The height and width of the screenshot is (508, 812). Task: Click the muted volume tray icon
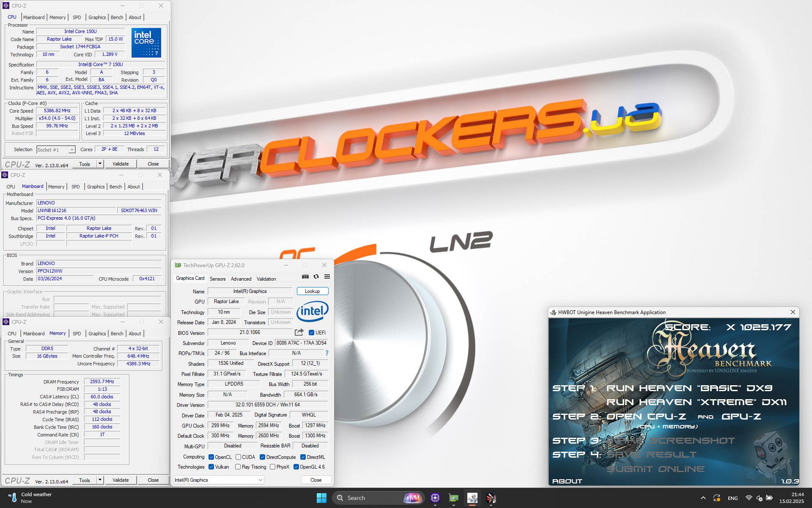(x=759, y=498)
